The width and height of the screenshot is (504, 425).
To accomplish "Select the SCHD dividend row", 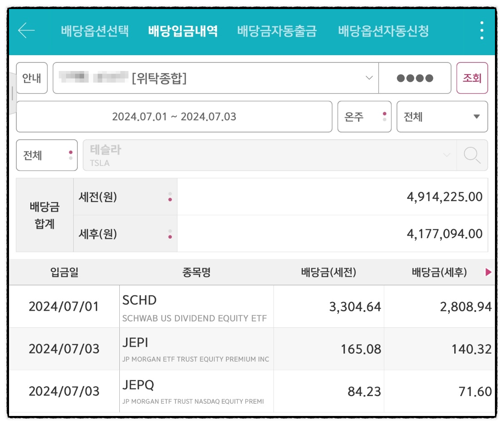I will (252, 307).
